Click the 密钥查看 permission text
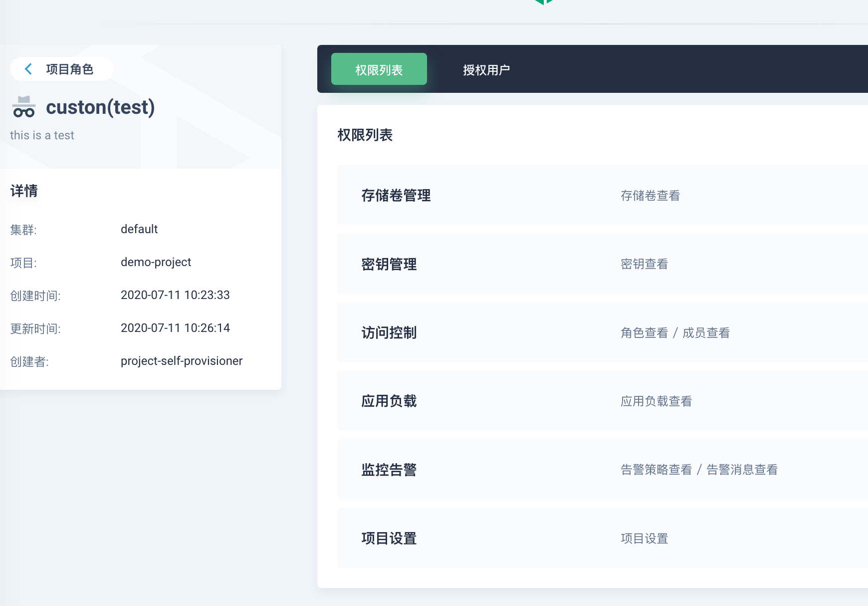Screen dimensions: 868x606 644,264
